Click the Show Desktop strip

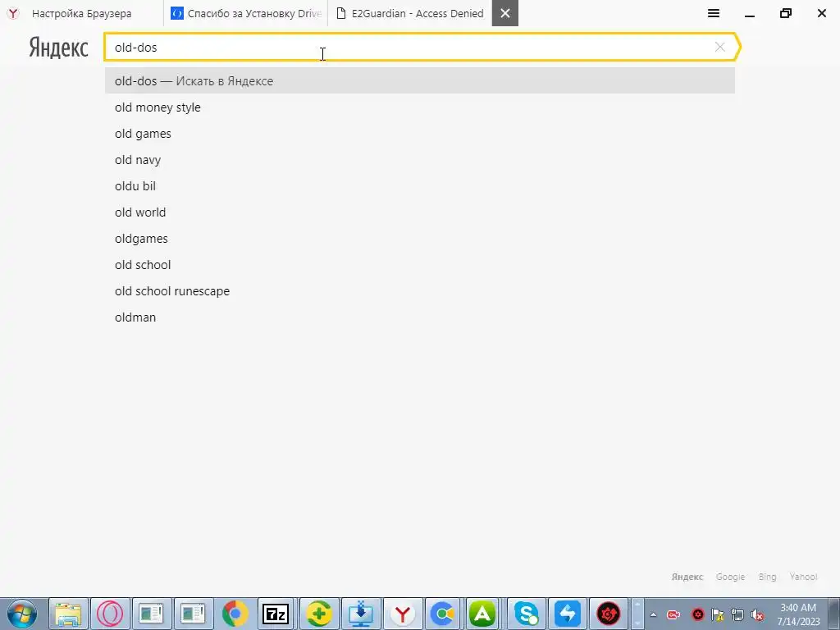[835, 614]
